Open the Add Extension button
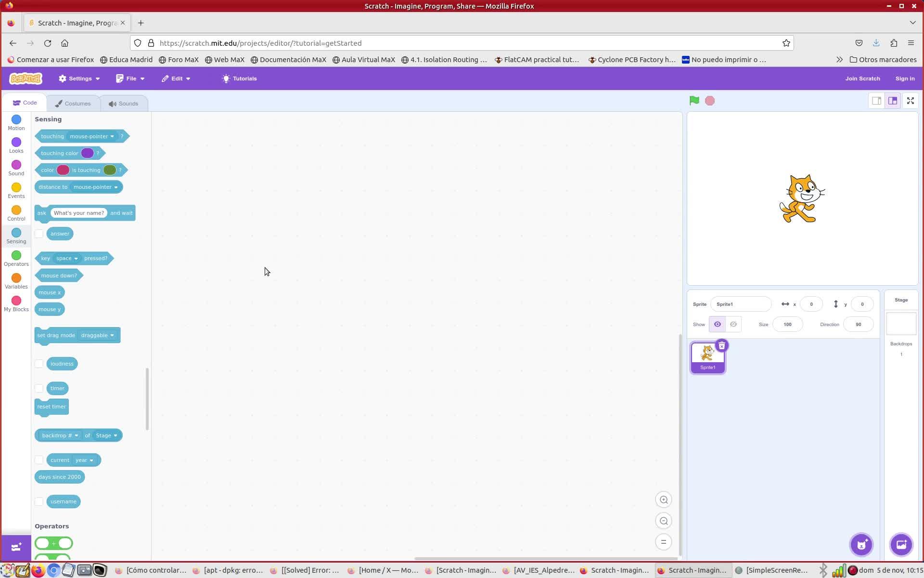Screen dimensions: 924x578 pos(16,547)
